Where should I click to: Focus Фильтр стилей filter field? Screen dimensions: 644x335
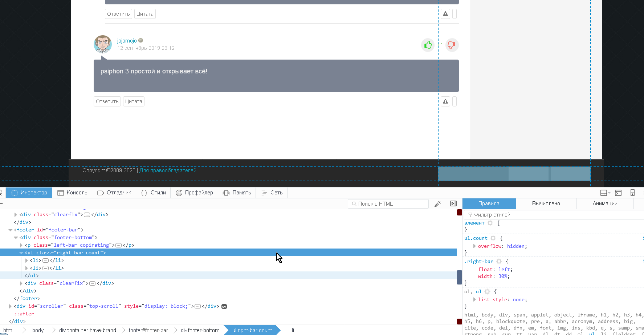554,215
